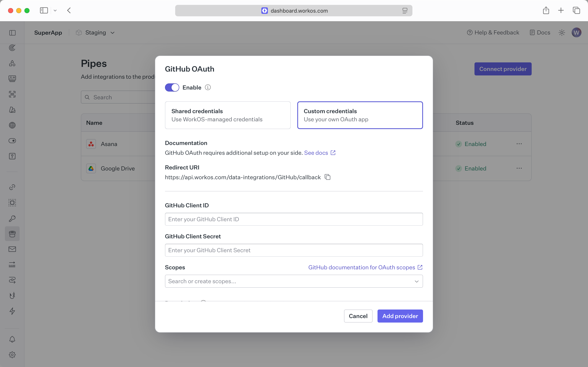
Task: Toggle light mode with the sun icon
Action: pyautogui.click(x=562, y=32)
